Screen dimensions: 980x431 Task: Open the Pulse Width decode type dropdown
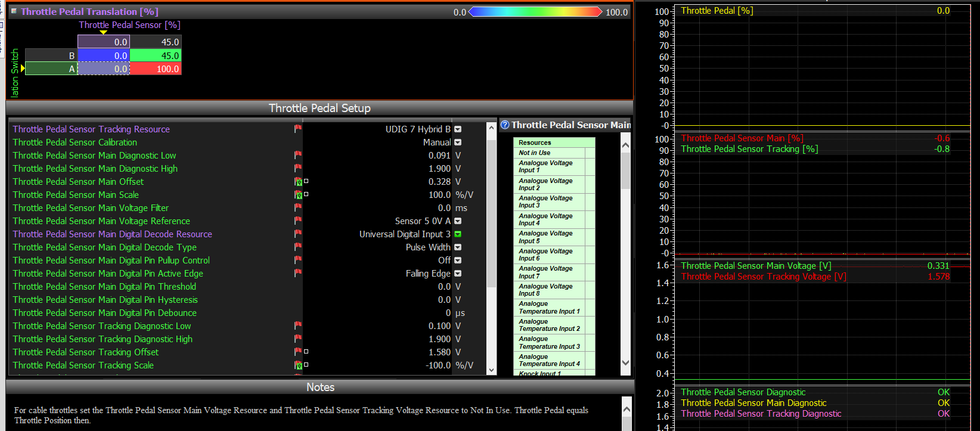(458, 247)
